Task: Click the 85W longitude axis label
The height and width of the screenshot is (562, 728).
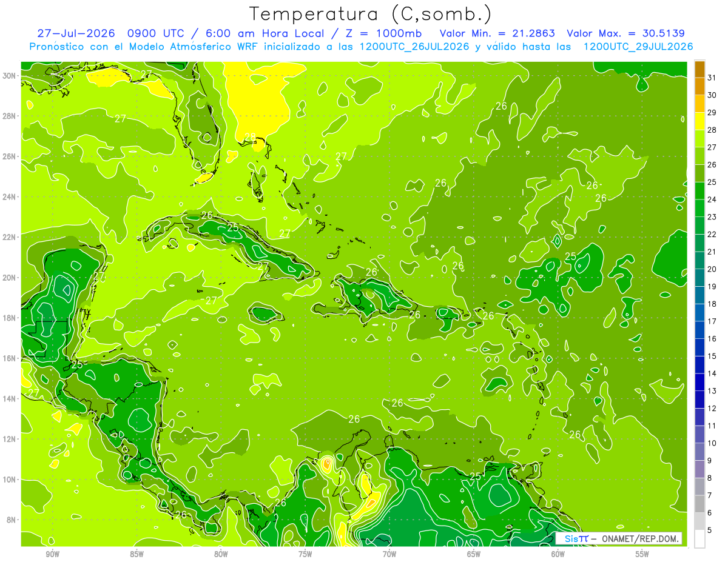Action: click(x=136, y=554)
